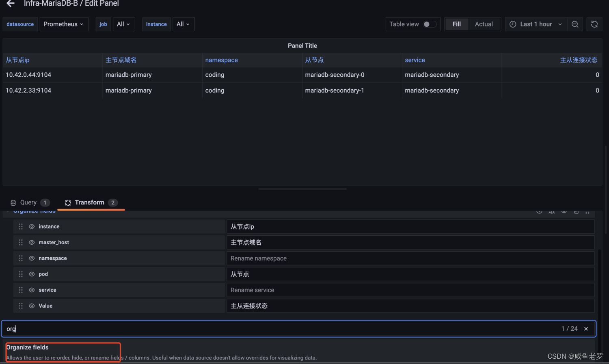Click the 1 / 24 search result counter
Image resolution: width=609 pixels, height=364 pixels.
tap(570, 329)
